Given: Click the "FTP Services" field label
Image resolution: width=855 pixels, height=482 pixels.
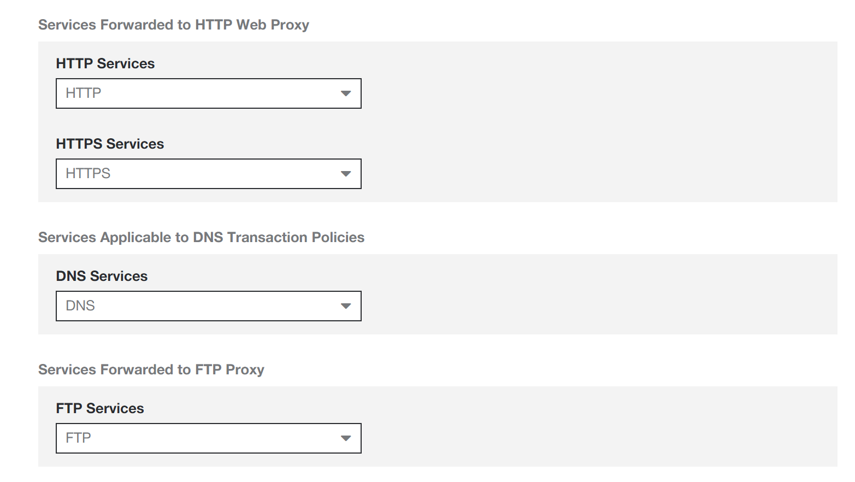Looking at the screenshot, I should pos(100,408).
